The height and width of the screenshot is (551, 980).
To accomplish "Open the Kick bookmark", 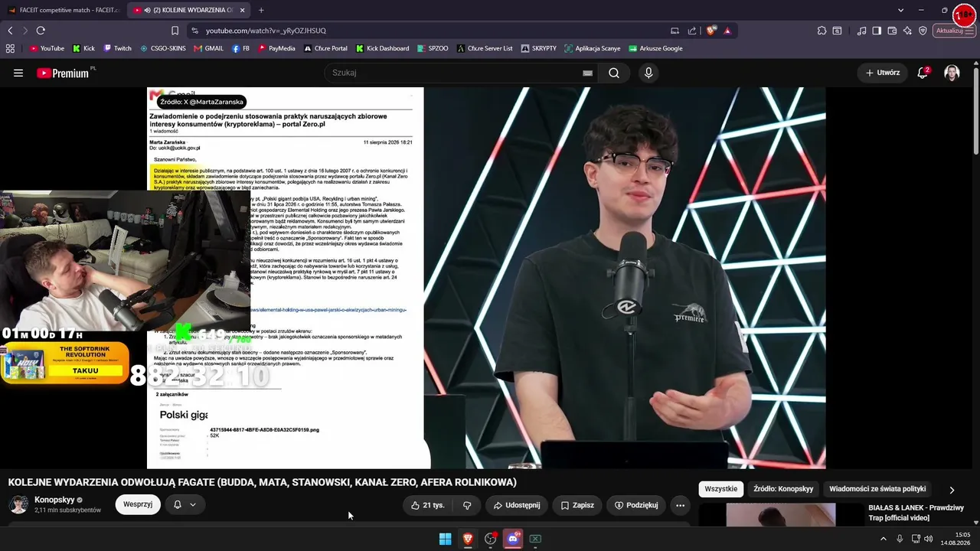I will point(83,48).
